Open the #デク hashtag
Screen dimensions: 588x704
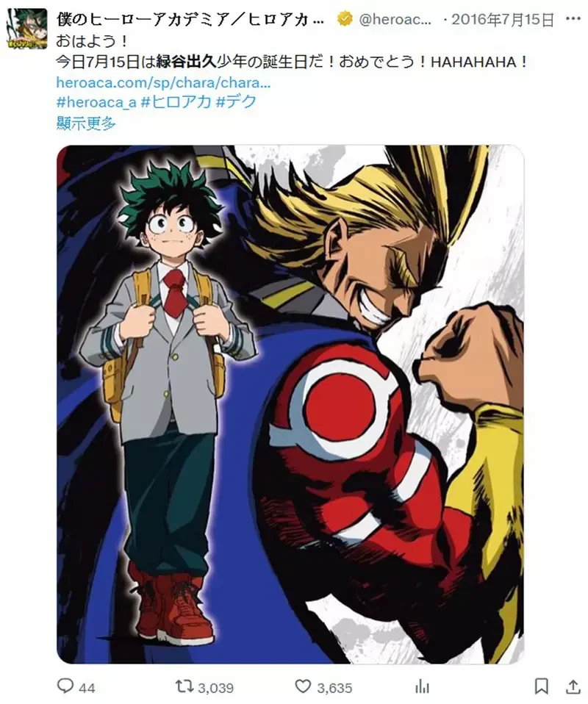click(236, 102)
